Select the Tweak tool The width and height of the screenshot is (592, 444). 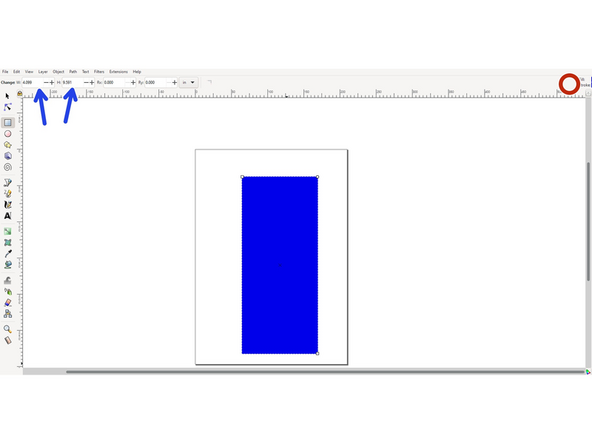tap(8, 281)
